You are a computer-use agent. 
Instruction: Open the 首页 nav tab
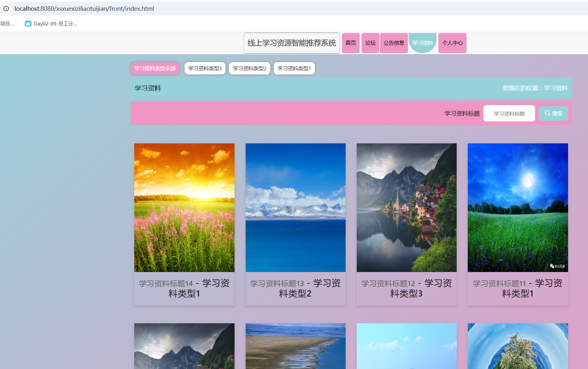351,43
